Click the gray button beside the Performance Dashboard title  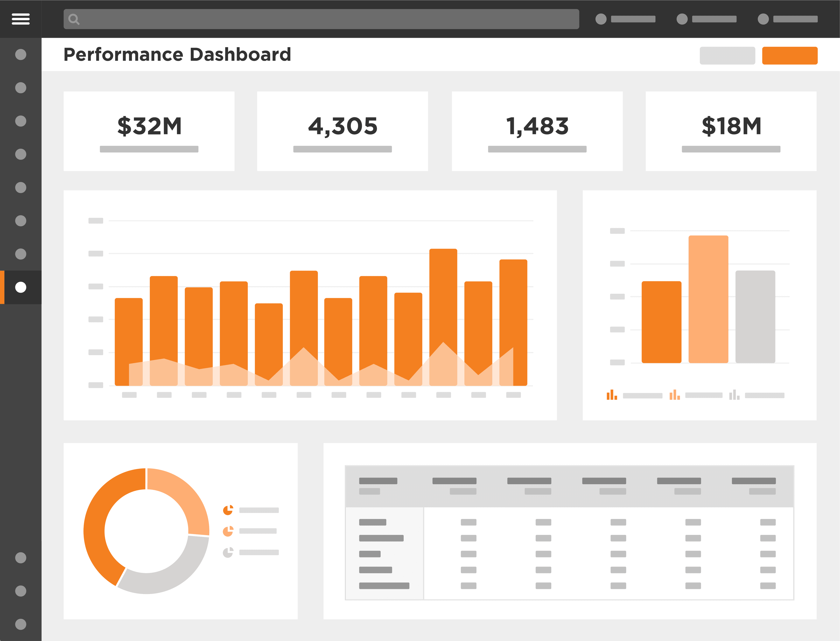coord(727,56)
